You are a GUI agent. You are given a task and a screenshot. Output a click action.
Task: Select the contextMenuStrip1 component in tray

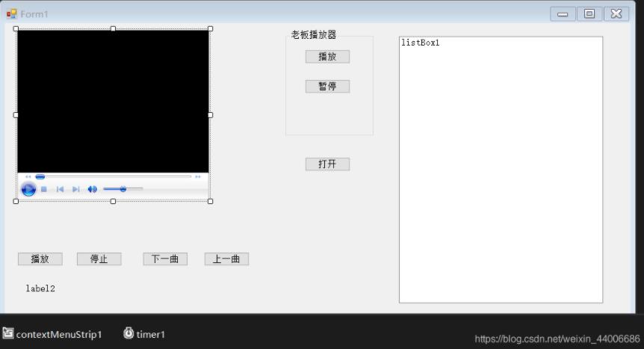52,334
